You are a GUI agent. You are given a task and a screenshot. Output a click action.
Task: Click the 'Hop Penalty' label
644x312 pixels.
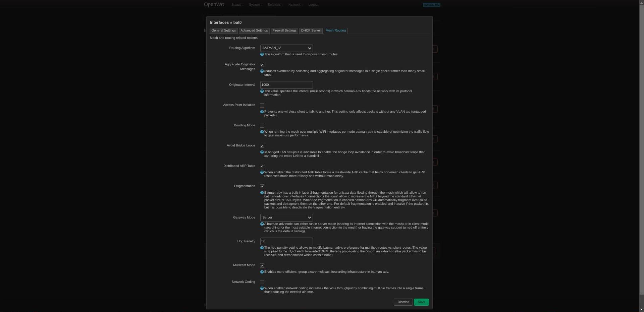click(246, 241)
